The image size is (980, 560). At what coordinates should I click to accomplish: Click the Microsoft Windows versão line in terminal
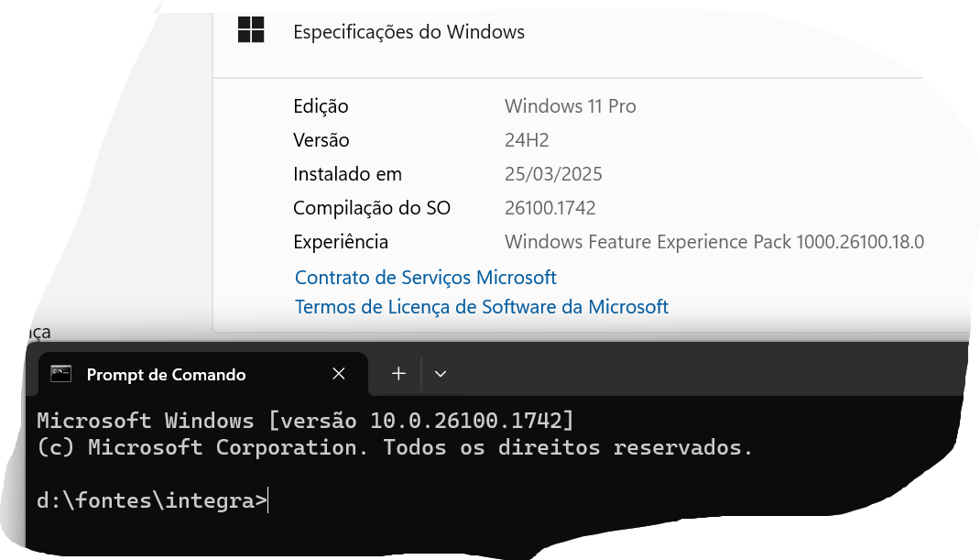click(305, 422)
